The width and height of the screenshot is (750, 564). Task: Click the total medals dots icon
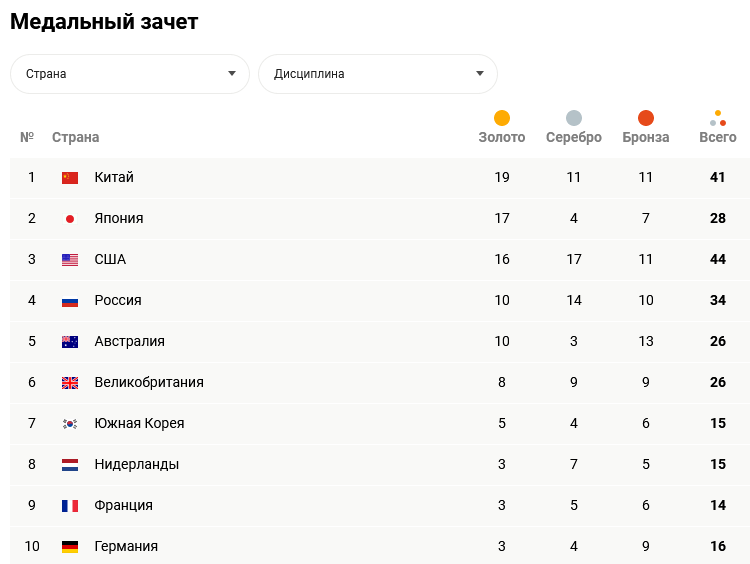tap(718, 118)
